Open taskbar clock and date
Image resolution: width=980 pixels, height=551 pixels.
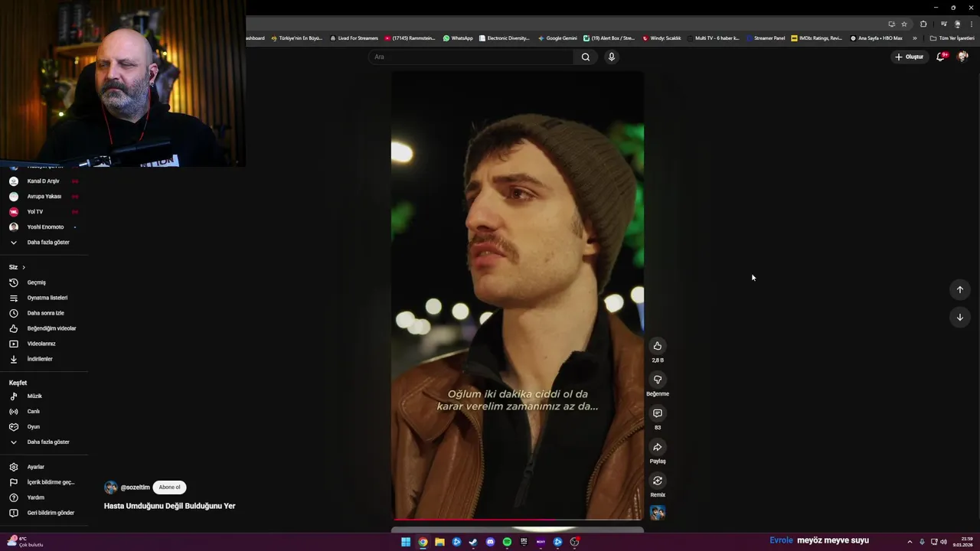point(963,542)
